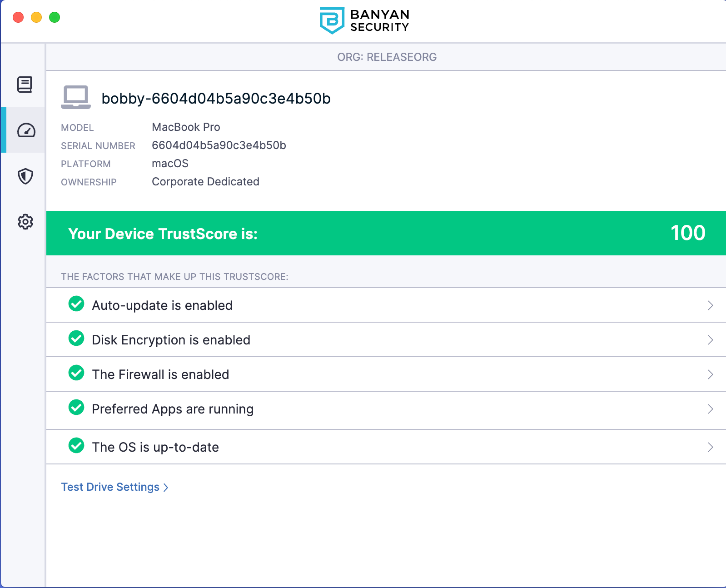726x588 pixels.
Task: Click the TrustScore value 100
Action: click(x=688, y=233)
